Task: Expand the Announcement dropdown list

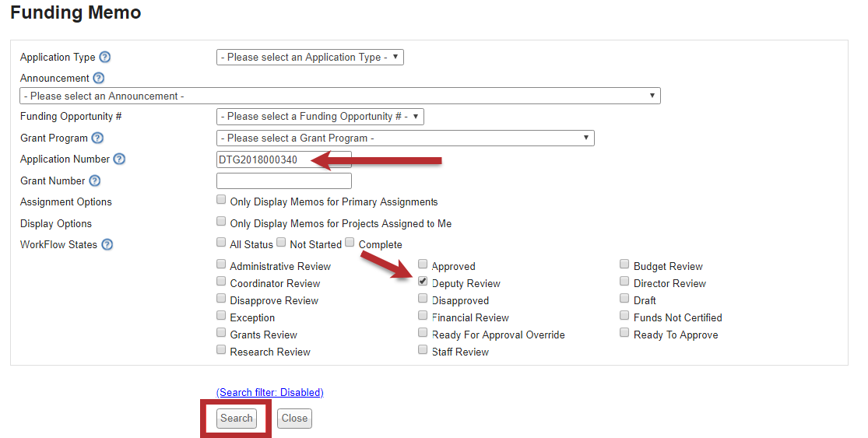Action: (339, 96)
